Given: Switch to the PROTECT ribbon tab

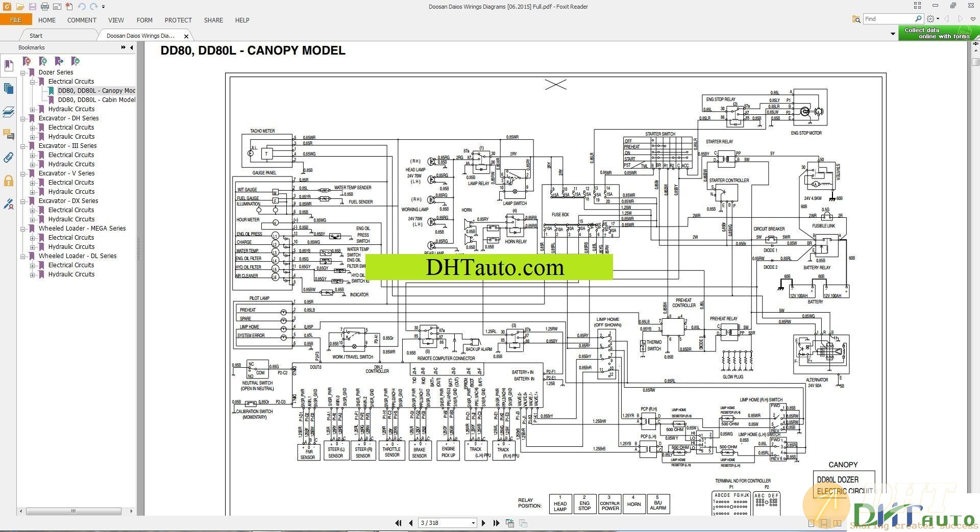Looking at the screenshot, I should pos(178,20).
